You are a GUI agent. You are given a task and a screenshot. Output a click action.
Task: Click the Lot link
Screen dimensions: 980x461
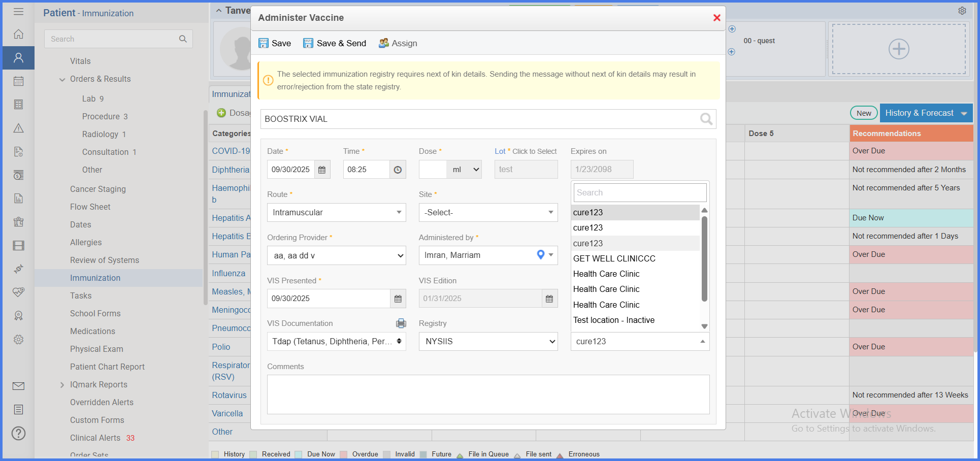click(500, 151)
